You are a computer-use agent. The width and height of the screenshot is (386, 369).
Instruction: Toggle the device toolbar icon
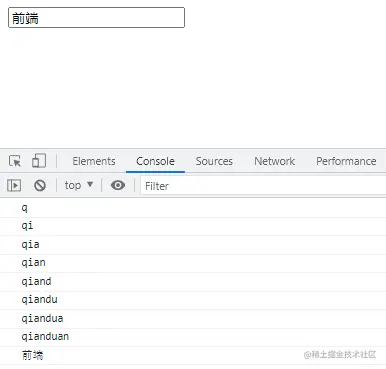(x=39, y=161)
